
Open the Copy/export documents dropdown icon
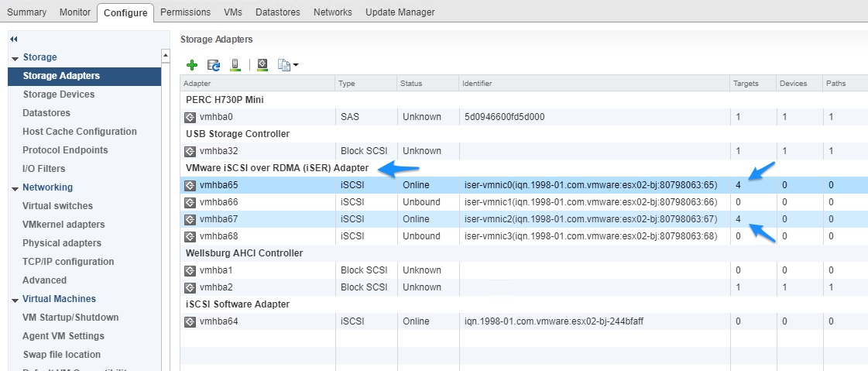pos(287,65)
